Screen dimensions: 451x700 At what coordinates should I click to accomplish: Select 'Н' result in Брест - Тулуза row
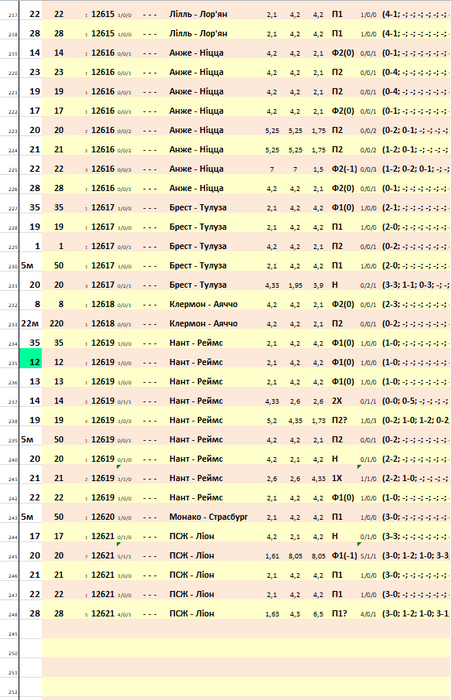[335, 285]
